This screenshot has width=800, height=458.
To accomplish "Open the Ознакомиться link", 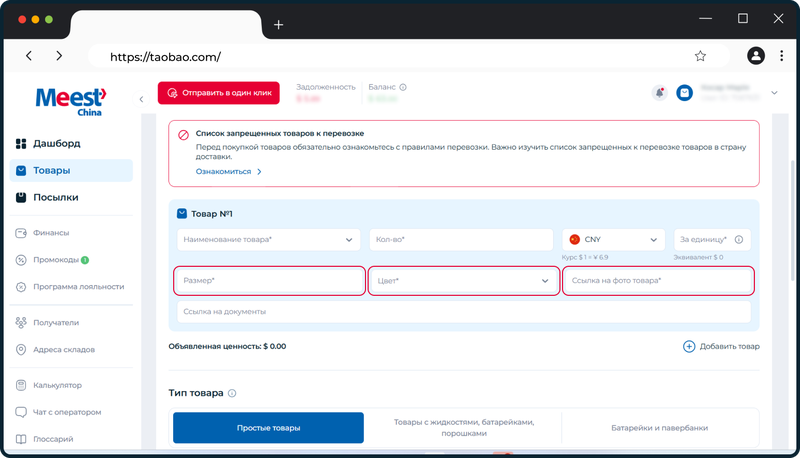I will 228,171.
